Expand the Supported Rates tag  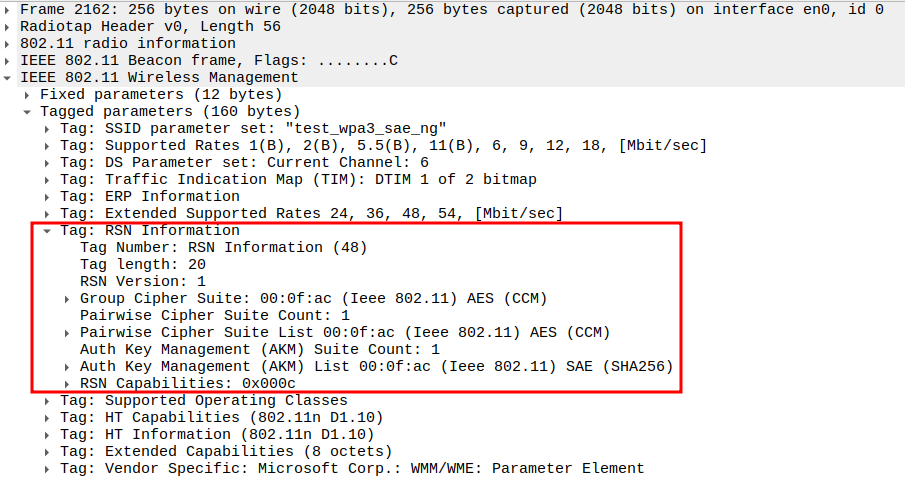tap(48, 146)
